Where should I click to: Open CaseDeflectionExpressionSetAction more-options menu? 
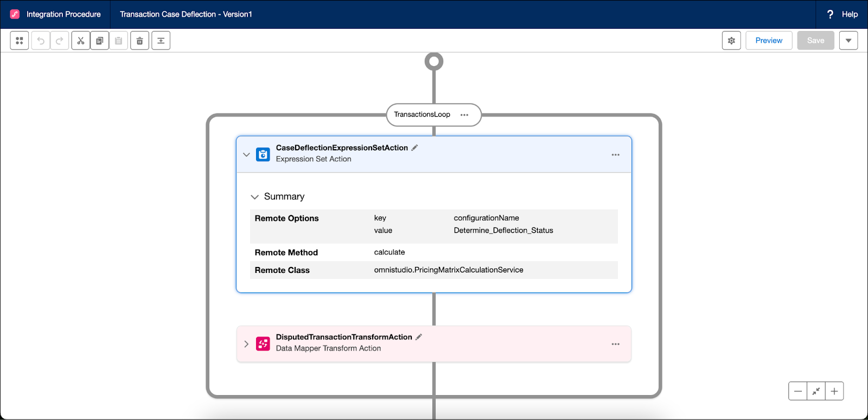pyautogui.click(x=615, y=155)
